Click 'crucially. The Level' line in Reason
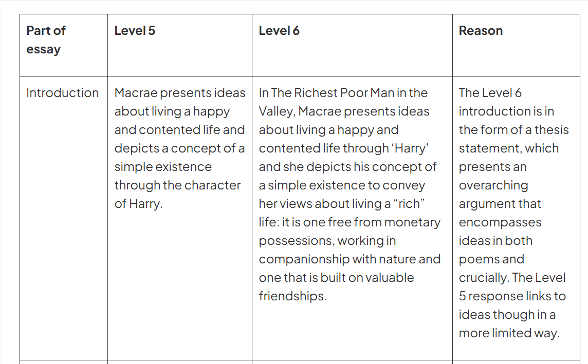Viewport: 588px width, 364px height. [x=512, y=278]
